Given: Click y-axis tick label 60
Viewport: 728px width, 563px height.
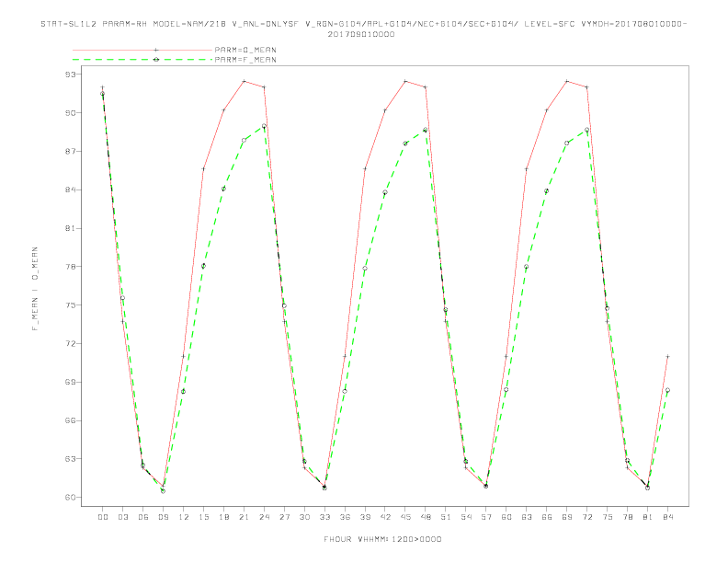Looking at the screenshot, I should [71, 498].
